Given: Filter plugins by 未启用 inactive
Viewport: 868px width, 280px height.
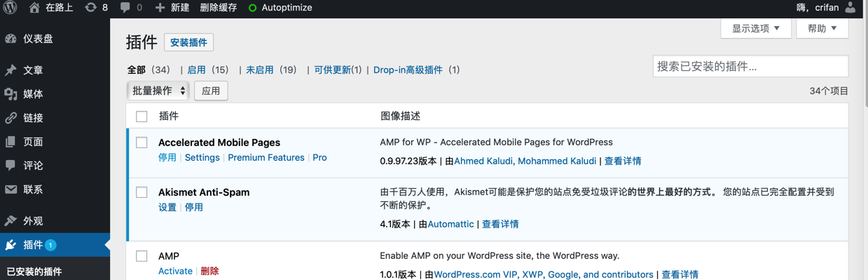Looking at the screenshot, I should (x=259, y=69).
